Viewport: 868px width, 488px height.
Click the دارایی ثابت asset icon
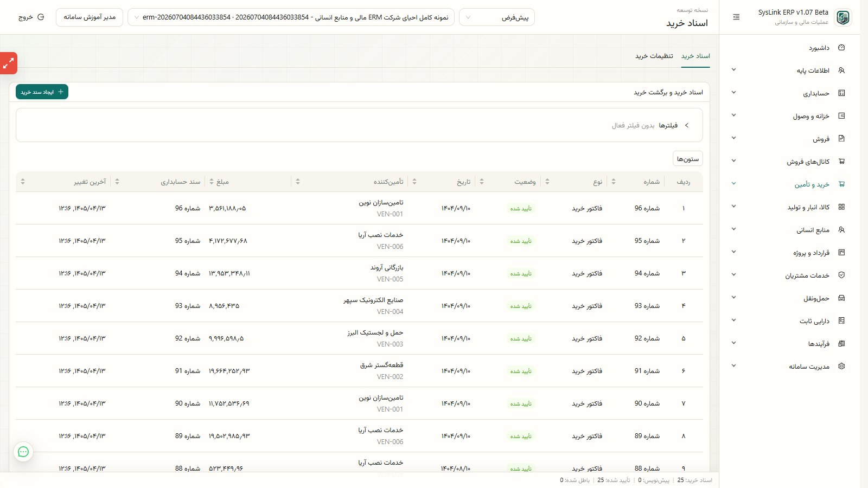coord(841,321)
